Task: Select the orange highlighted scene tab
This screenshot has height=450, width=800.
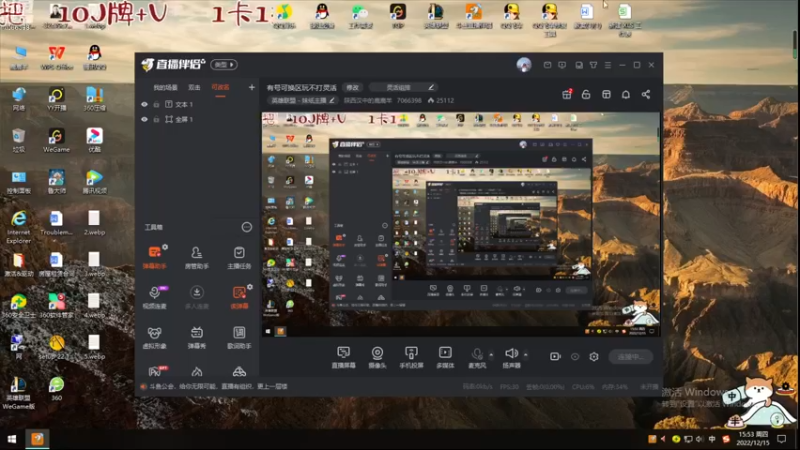Action: click(x=220, y=88)
